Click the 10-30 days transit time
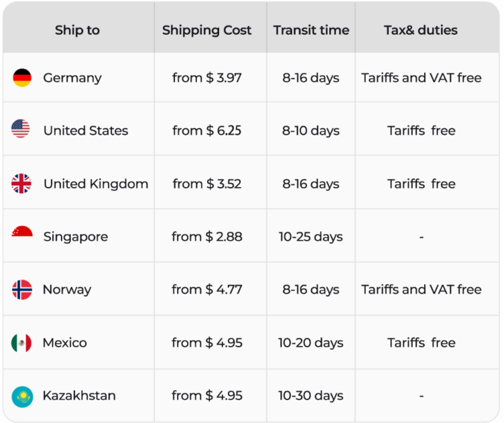 (311, 396)
